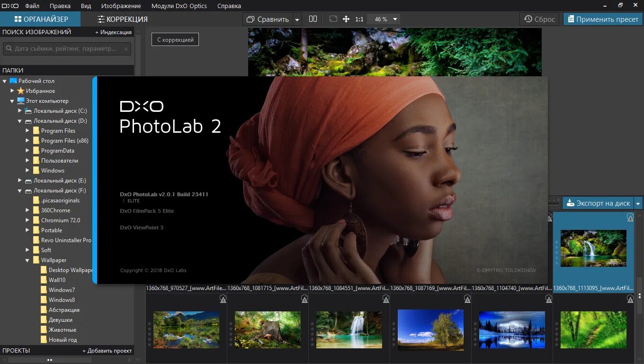644x364 pixels.
Task: Click the warning icon on the tree stump thumbnail
Action: pos(304,299)
